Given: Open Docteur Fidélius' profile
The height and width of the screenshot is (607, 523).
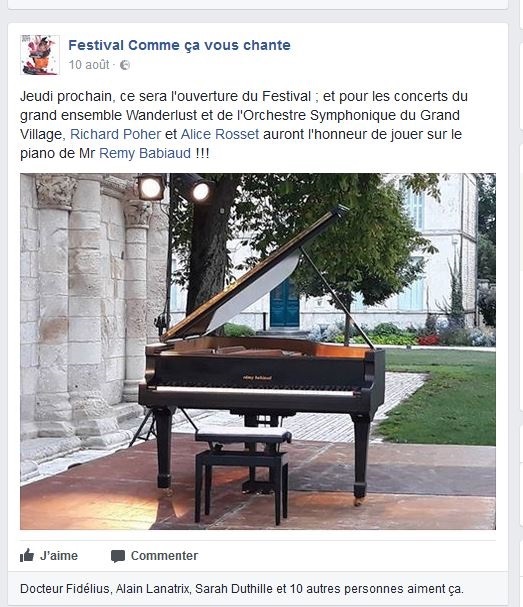Looking at the screenshot, I should click(x=65, y=589).
